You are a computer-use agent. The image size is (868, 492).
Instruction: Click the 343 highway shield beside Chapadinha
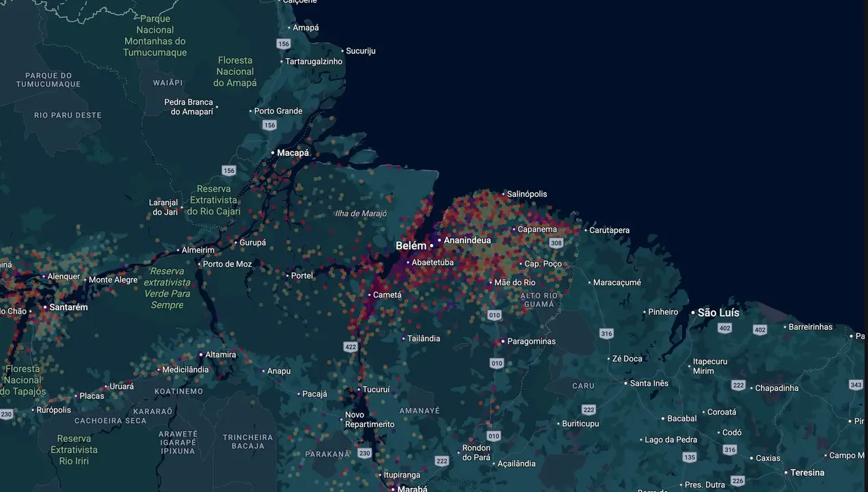click(856, 385)
